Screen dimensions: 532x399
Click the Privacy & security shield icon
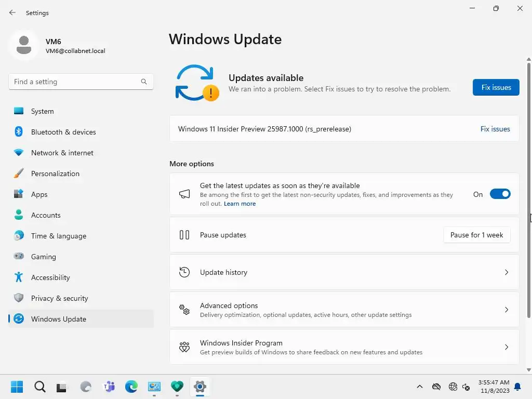tap(19, 298)
